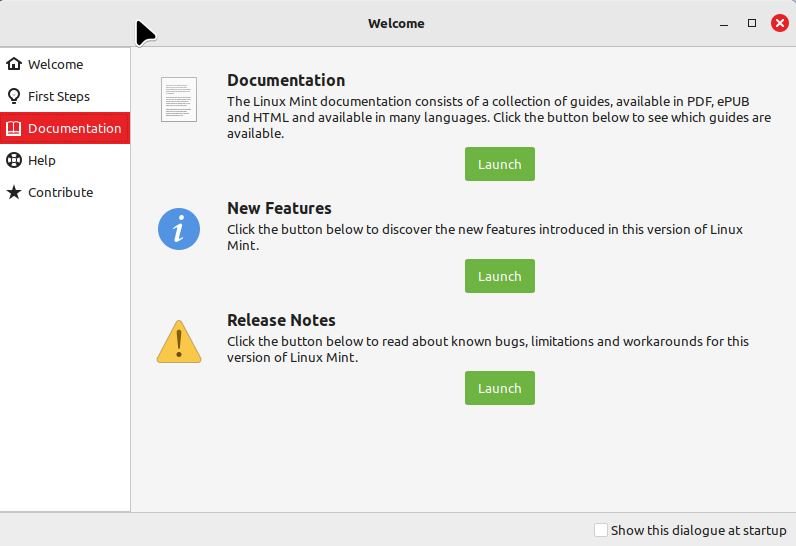Select the Documentation sidebar entry
Viewport: 796px width, 546px height.
(65, 128)
